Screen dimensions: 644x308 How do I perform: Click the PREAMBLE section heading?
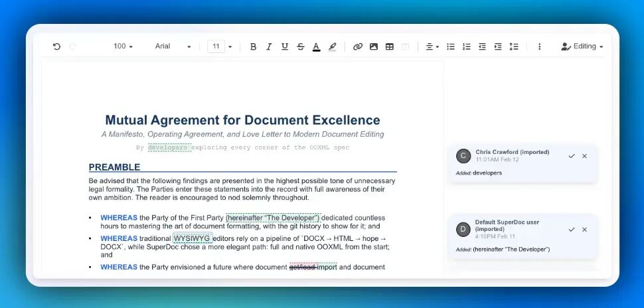coord(115,167)
